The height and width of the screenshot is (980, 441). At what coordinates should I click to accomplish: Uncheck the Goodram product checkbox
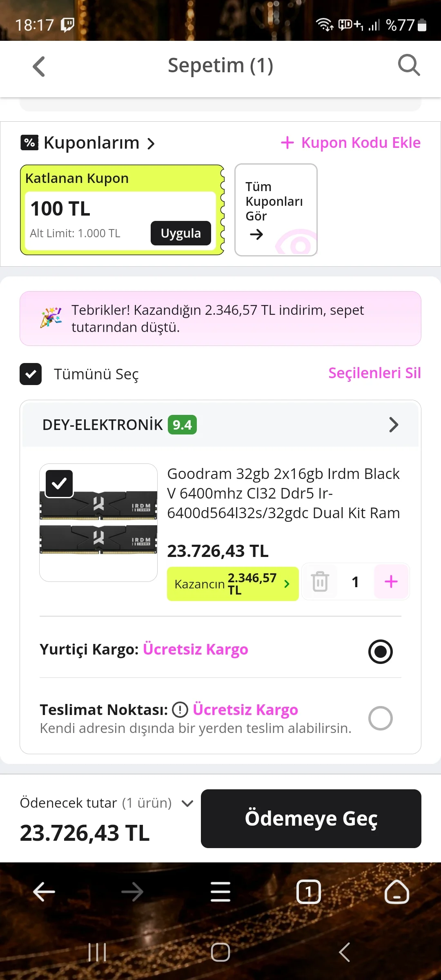59,484
